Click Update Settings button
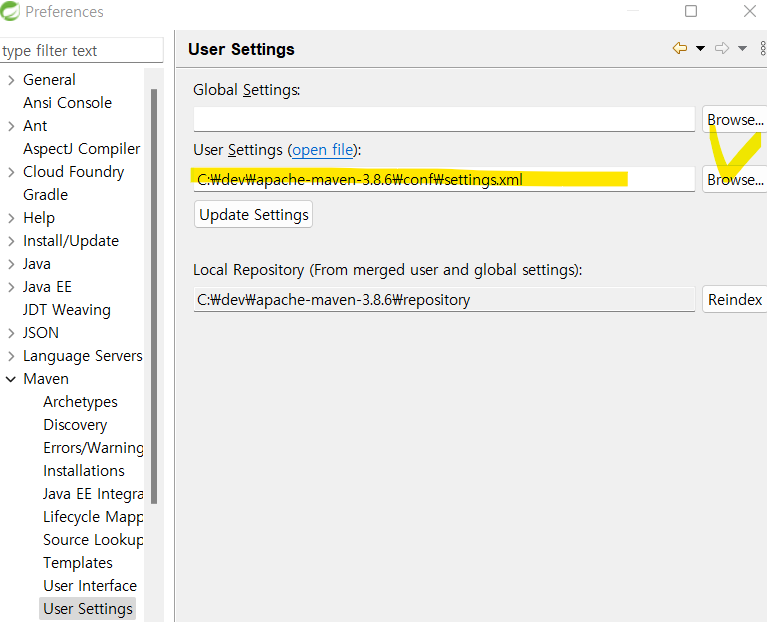Viewport: 767px width, 622px height. pos(253,214)
